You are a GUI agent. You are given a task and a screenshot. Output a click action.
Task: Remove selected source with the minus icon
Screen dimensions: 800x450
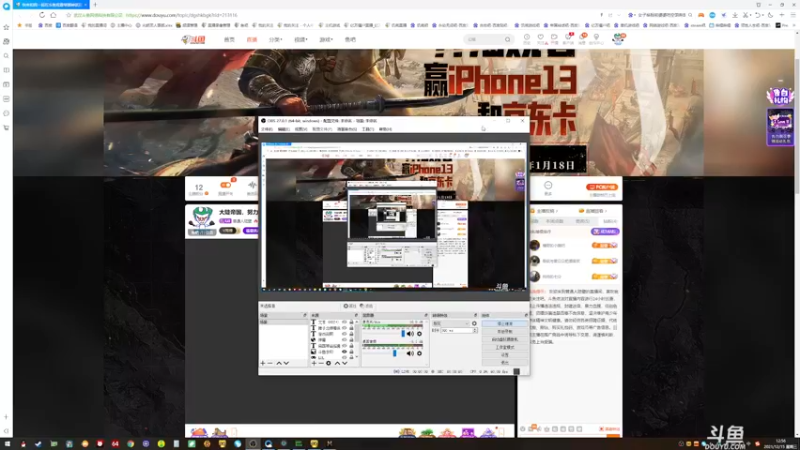321,363
